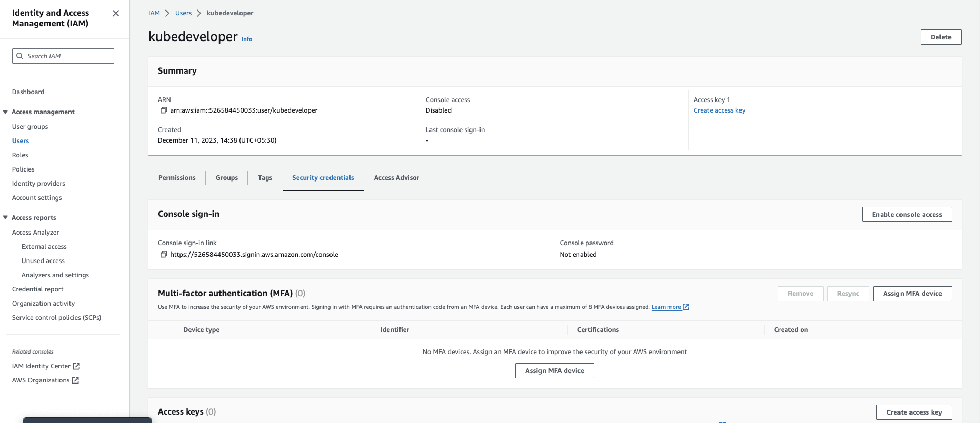This screenshot has width=980, height=423.
Task: Click the disabled Remove MFA button
Action: [x=801, y=294]
